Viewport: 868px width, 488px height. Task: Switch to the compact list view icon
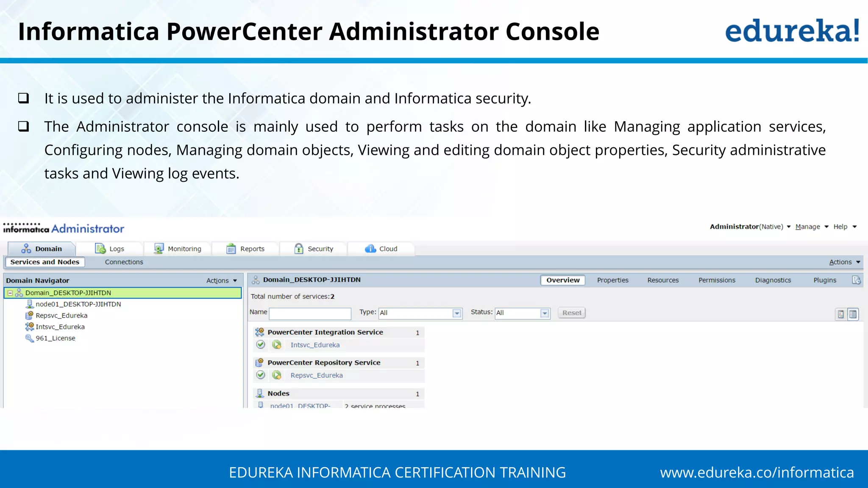tap(841, 314)
